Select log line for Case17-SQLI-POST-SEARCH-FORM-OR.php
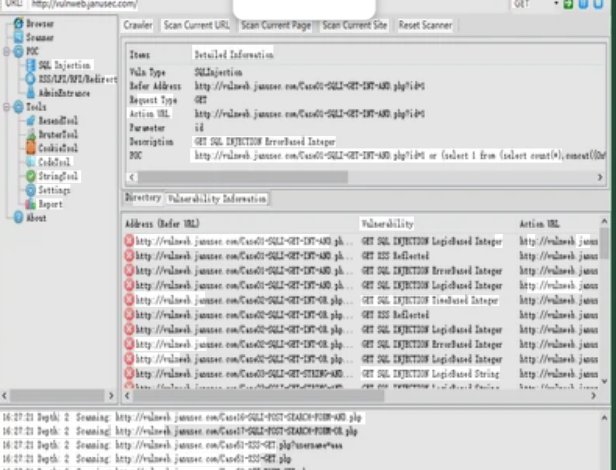The image size is (616, 470). (x=180, y=431)
